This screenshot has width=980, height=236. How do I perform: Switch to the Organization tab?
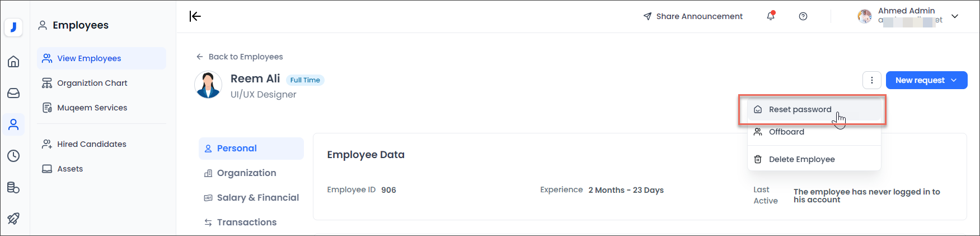(x=246, y=173)
